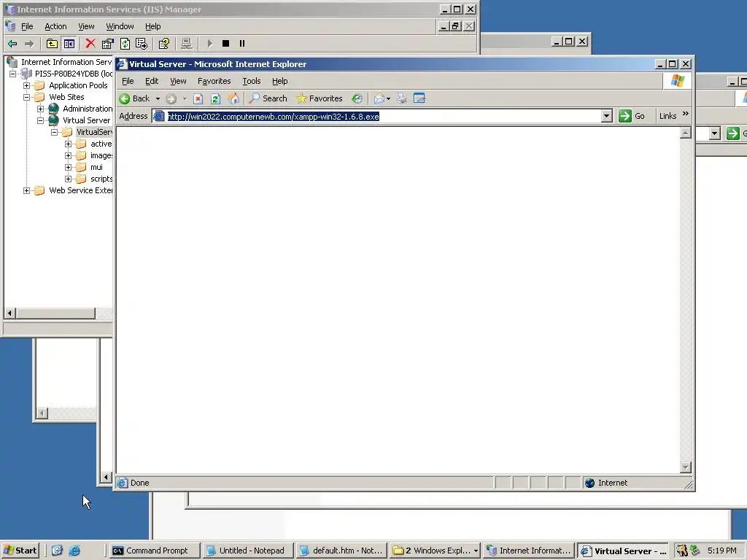This screenshot has height=560, width=747.
Task: Click IE scrollbar up arrow
Action: (686, 133)
